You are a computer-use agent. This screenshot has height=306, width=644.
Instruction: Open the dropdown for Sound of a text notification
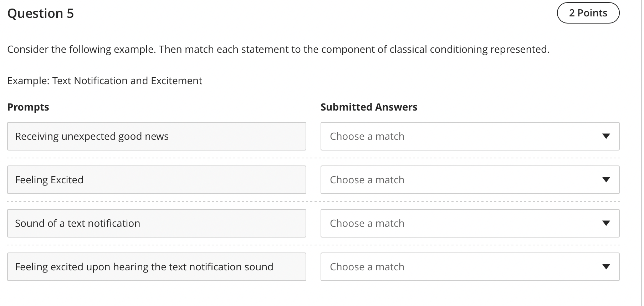point(470,223)
